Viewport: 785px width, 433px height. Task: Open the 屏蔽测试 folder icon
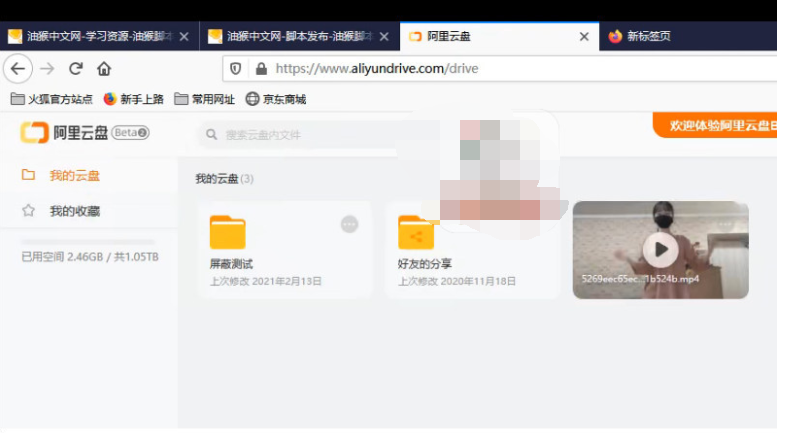pyautogui.click(x=227, y=232)
